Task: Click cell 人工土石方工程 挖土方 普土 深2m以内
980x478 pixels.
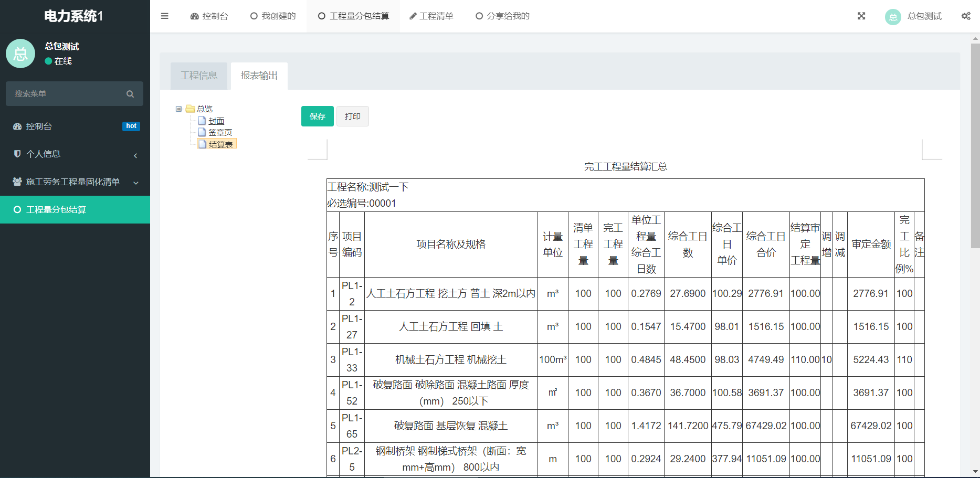Action: click(451, 294)
